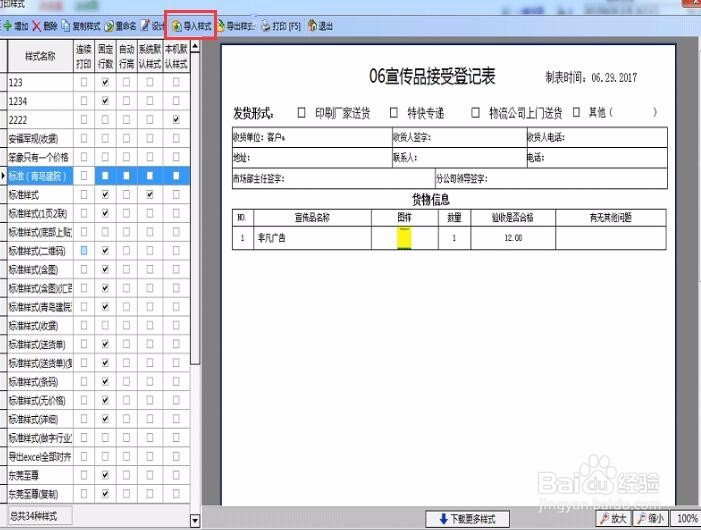The width and height of the screenshot is (701, 530).
Task: Click the style list vertical scrollbar thumb
Action: pos(195,208)
